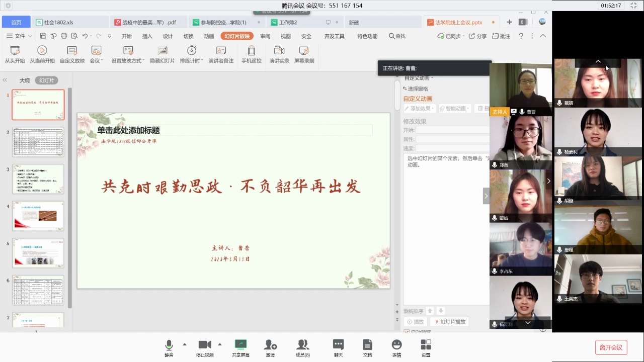The image size is (644, 362).
Task: Switch to the 动画 ribbon tab
Action: click(x=209, y=36)
